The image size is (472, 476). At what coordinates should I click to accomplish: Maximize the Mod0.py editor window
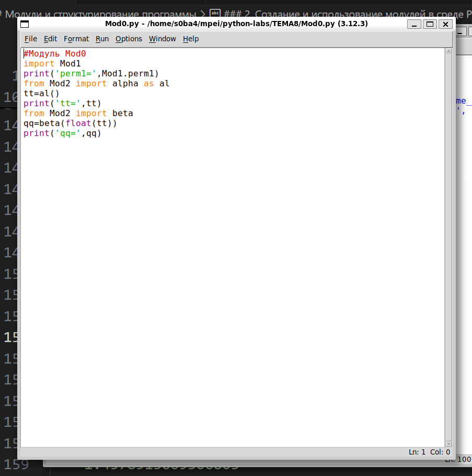tap(430, 24)
